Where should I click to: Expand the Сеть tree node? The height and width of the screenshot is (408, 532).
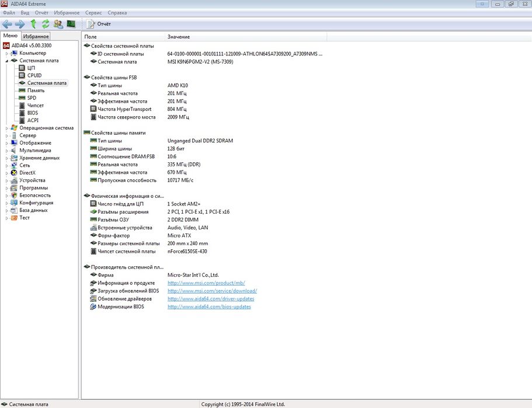tap(6, 166)
